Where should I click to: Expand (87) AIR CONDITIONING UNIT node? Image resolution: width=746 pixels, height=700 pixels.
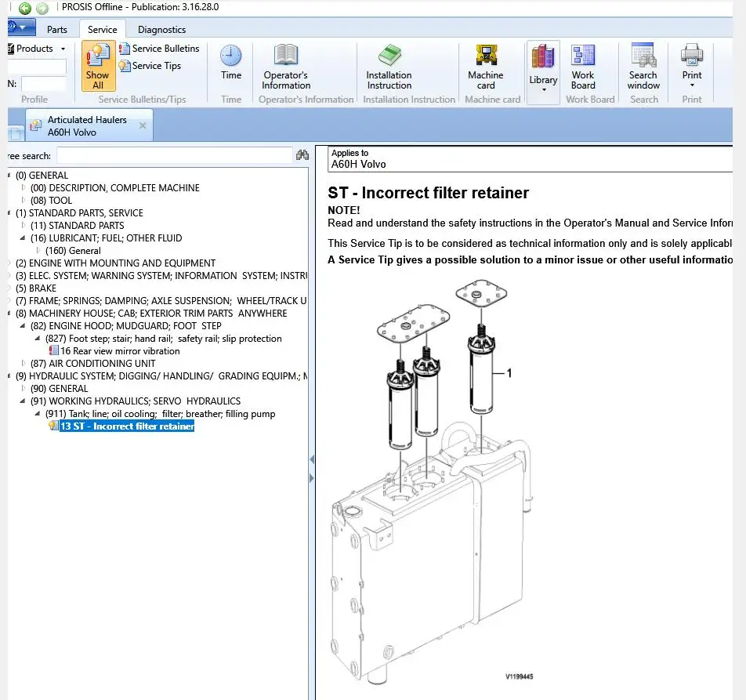[24, 363]
